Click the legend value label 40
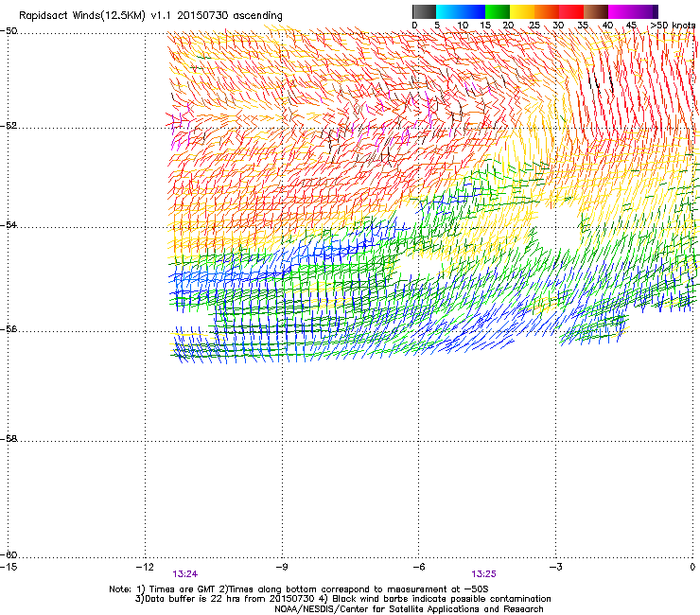Viewport: 700px width, 615px height. point(607,26)
